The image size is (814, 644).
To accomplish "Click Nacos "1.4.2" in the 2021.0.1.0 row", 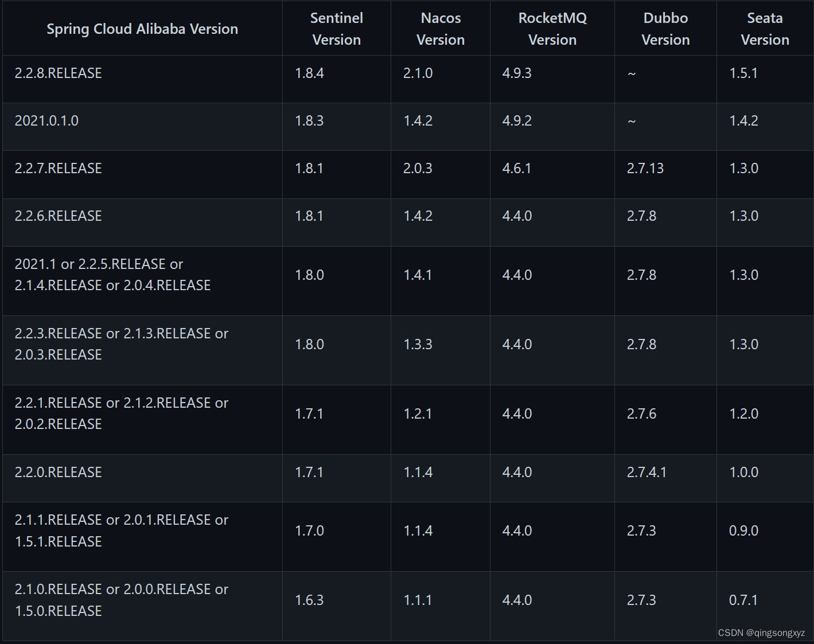I will pyautogui.click(x=418, y=121).
